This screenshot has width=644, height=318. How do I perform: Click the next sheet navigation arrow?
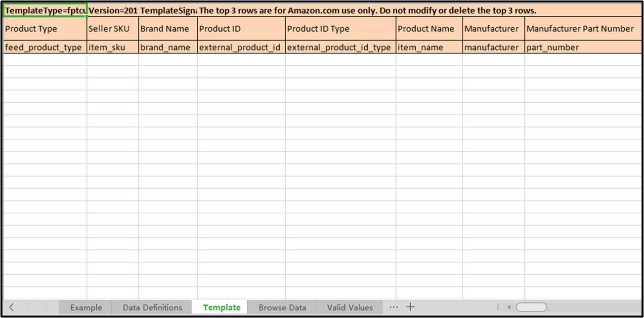[28, 307]
